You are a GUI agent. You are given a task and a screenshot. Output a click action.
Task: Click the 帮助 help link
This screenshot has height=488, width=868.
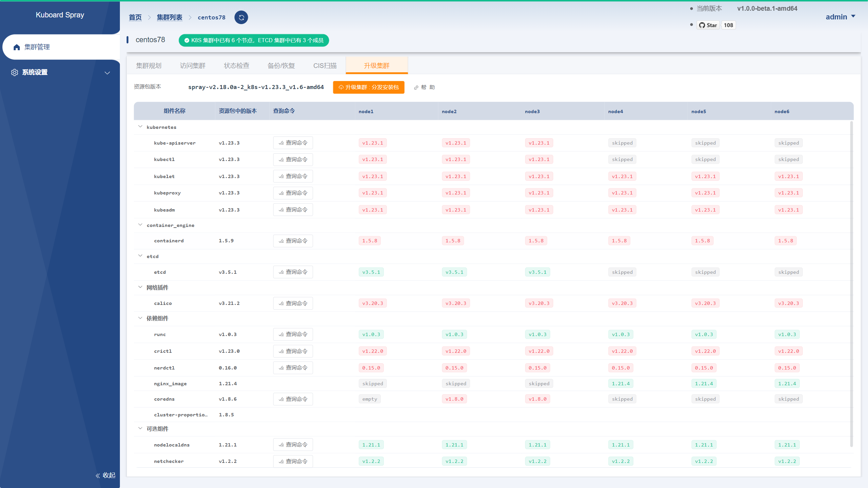pyautogui.click(x=425, y=87)
